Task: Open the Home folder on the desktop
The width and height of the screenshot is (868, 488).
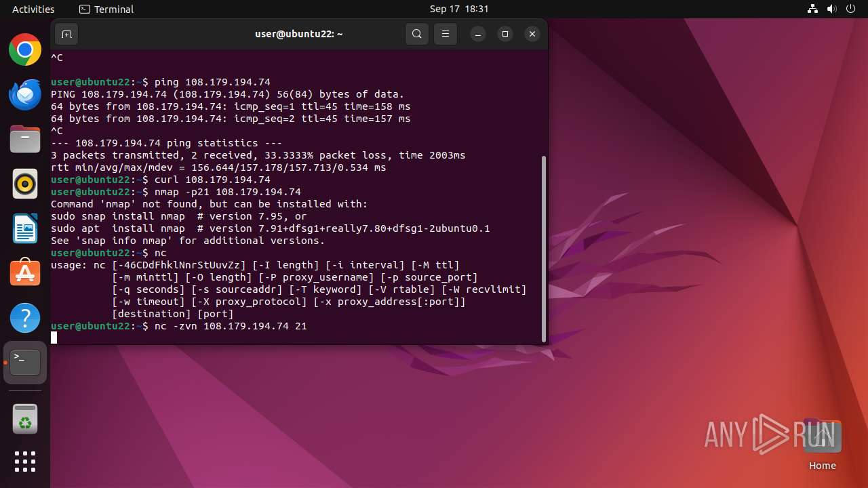Action: coord(822,445)
